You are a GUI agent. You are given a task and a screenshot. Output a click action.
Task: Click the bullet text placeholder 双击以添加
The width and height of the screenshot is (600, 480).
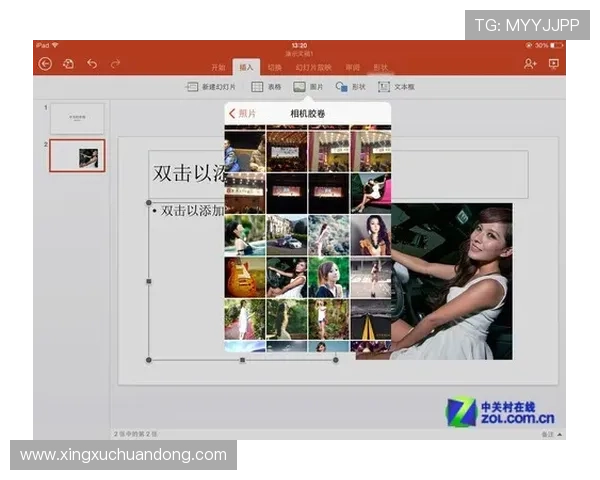tap(191, 211)
